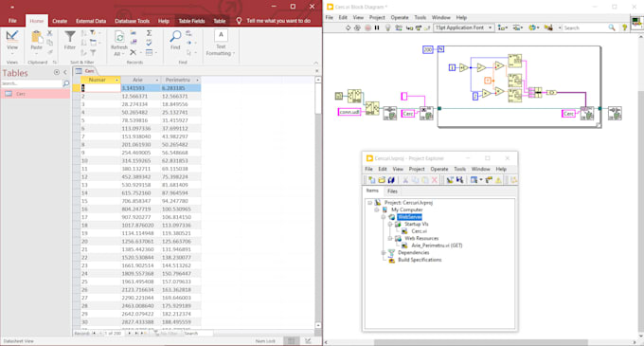Open the Align Objects dropdown in LabVIEW
The height and width of the screenshot is (346, 644).
pyautogui.click(x=502, y=27)
